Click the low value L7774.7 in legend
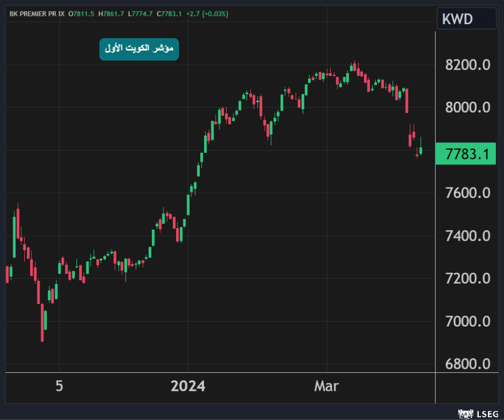This screenshot has width=504, height=420. (x=141, y=13)
